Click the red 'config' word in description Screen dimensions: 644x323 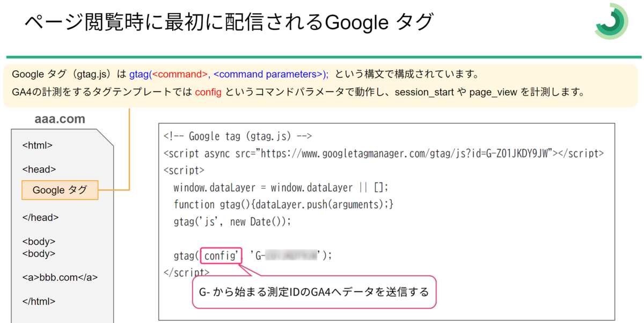208,92
